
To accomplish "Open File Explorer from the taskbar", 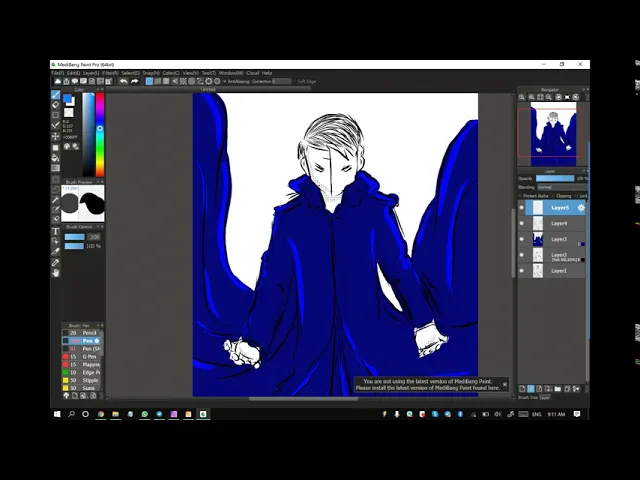I will 116,414.
